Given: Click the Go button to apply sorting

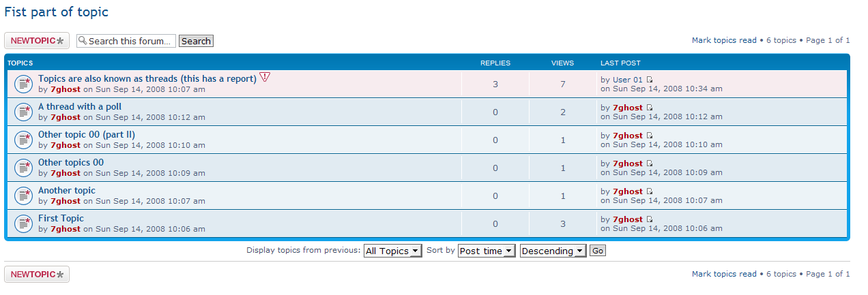Looking at the screenshot, I should tap(597, 251).
